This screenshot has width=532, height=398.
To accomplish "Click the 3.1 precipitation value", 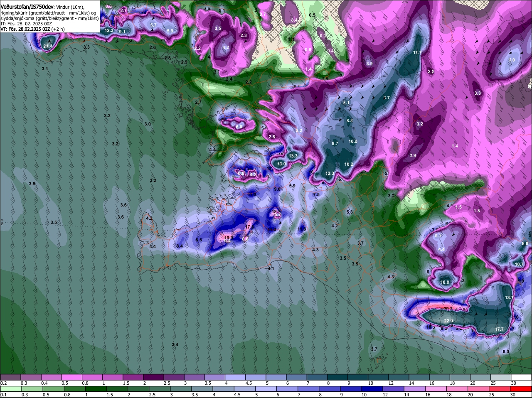I will point(45,69).
